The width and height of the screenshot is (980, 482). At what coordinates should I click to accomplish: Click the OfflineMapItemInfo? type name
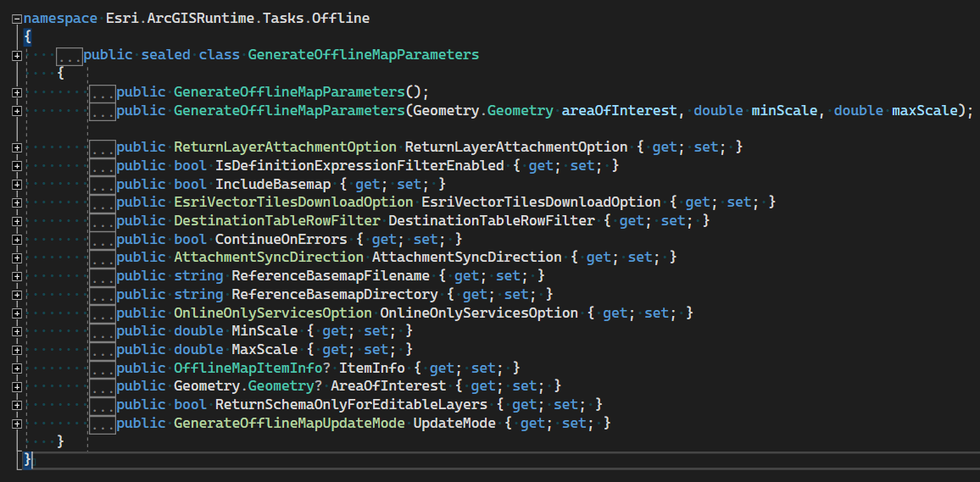pos(252,368)
